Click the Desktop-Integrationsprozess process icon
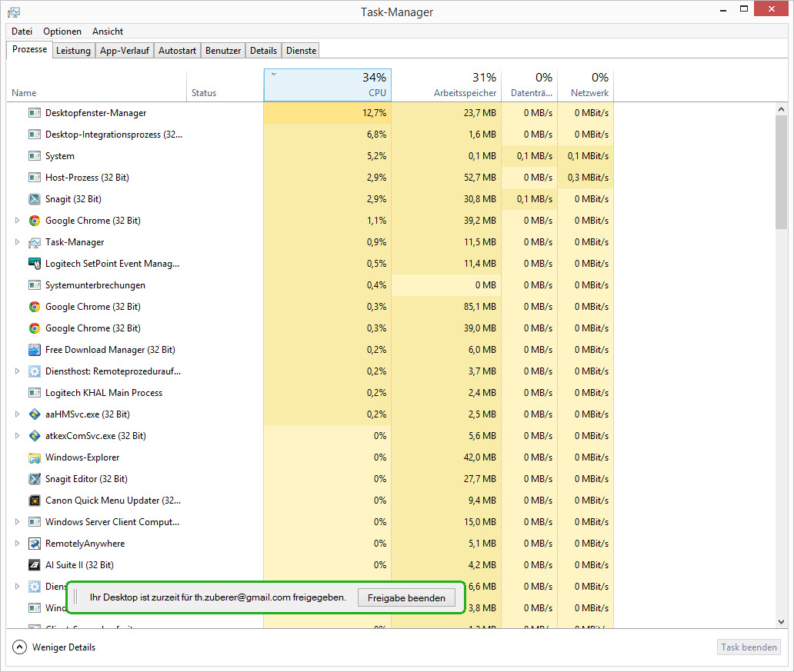794x672 pixels. [35, 135]
